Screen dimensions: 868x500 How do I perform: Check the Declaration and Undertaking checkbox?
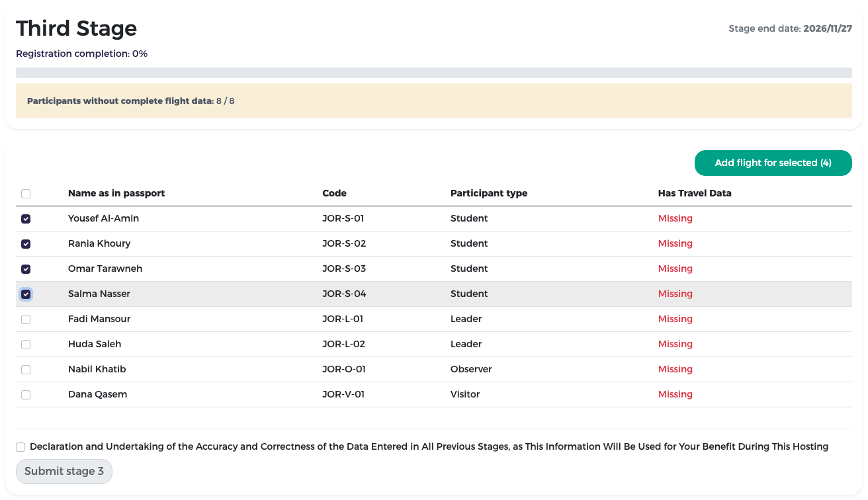[x=21, y=447]
